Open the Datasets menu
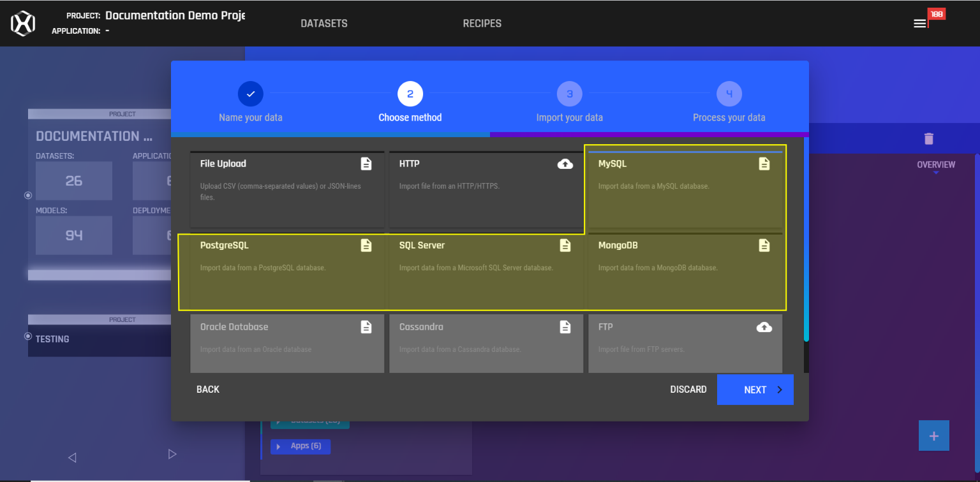 tap(324, 24)
